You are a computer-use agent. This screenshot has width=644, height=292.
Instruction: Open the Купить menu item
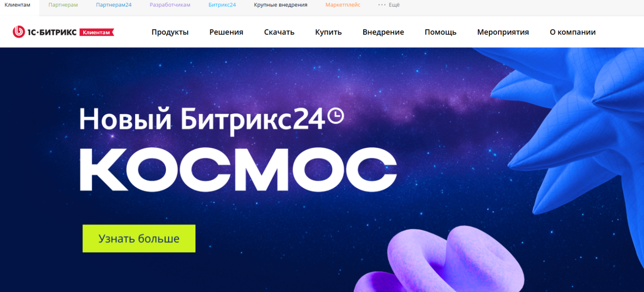pos(328,32)
